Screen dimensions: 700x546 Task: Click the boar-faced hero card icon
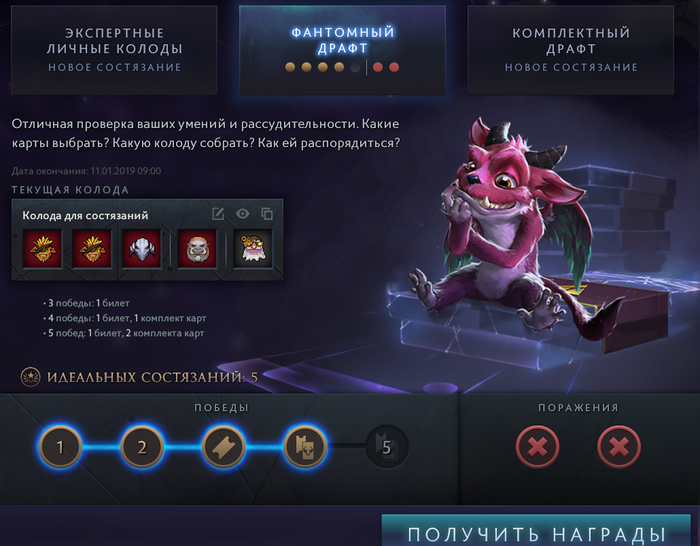point(197,249)
